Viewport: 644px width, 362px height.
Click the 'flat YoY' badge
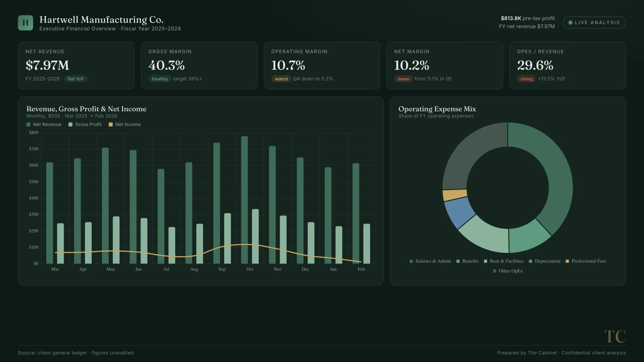(75, 79)
